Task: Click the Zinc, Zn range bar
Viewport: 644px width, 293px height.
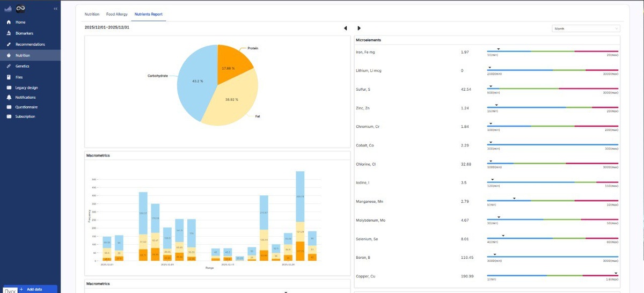Action: tap(553, 107)
